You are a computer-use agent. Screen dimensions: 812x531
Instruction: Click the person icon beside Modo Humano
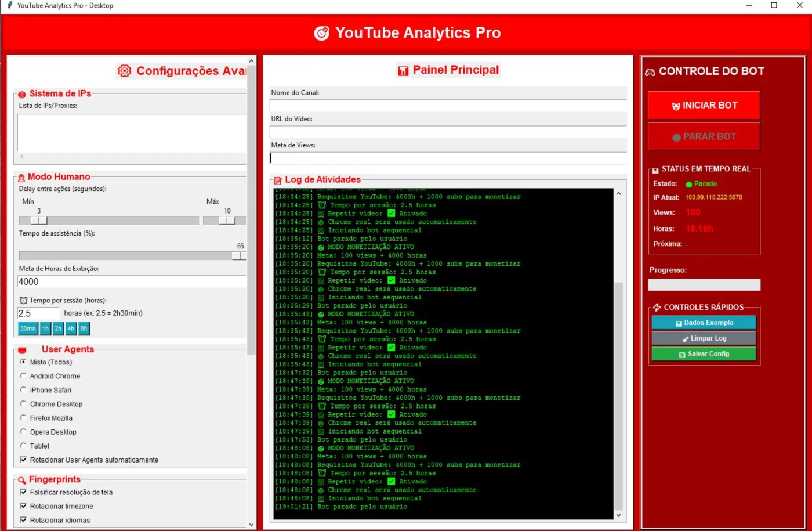click(21, 178)
